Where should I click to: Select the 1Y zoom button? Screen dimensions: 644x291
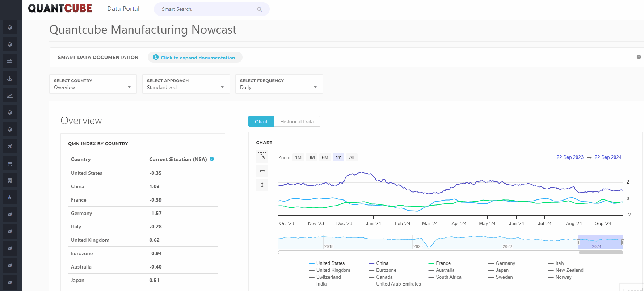tap(338, 157)
